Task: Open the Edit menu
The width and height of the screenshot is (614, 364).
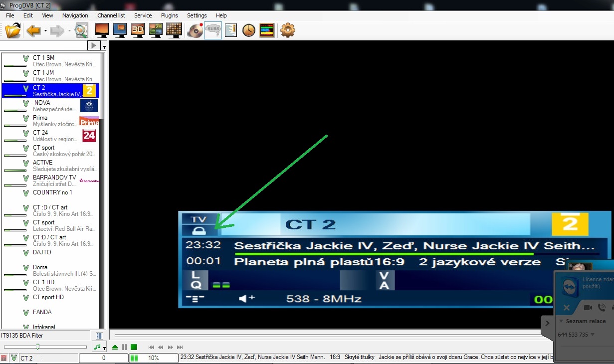Action: coord(28,15)
